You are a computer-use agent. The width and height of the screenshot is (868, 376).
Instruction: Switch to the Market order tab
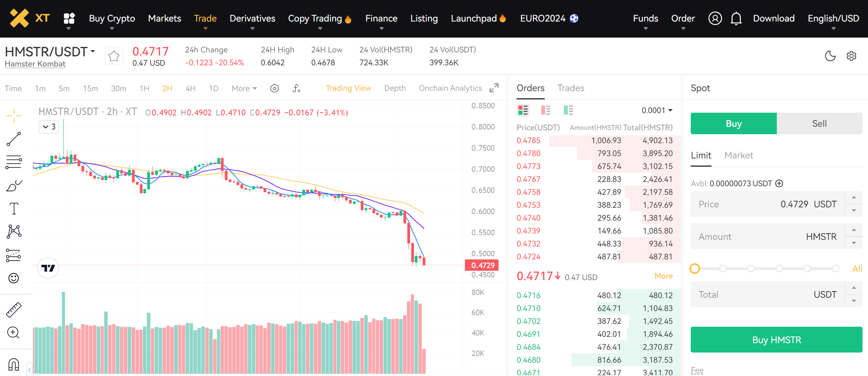point(738,155)
